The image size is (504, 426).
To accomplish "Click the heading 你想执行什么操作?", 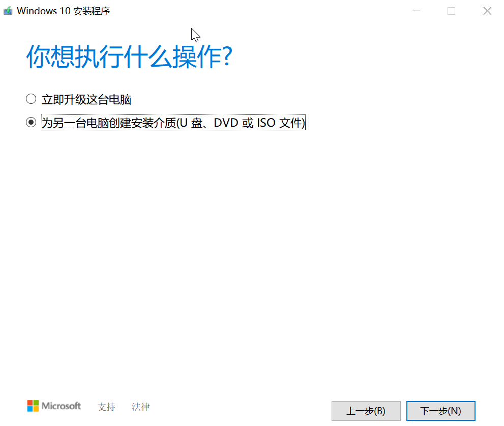I will (x=129, y=56).
